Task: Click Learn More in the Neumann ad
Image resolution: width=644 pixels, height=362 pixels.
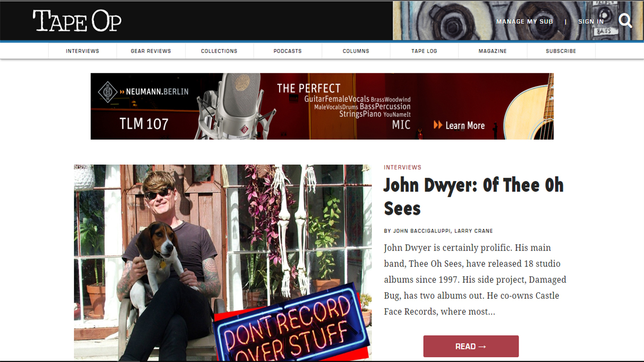Action: 459,125
